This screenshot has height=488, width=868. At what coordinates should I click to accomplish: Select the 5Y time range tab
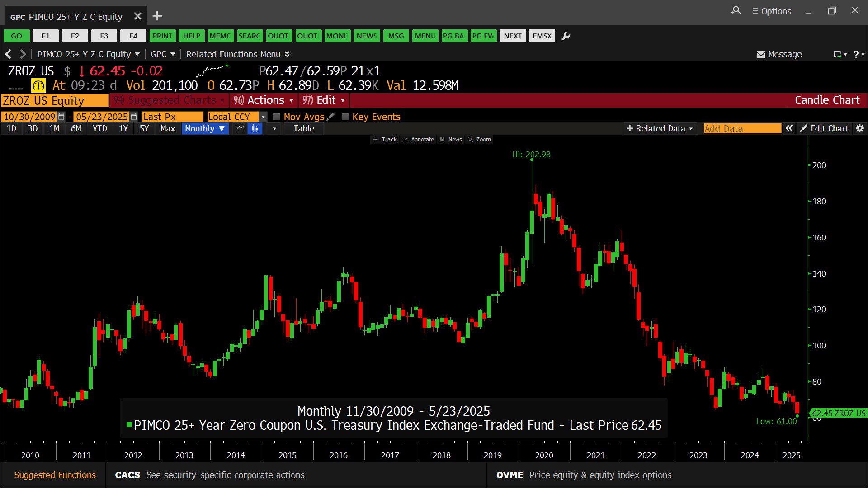point(144,129)
